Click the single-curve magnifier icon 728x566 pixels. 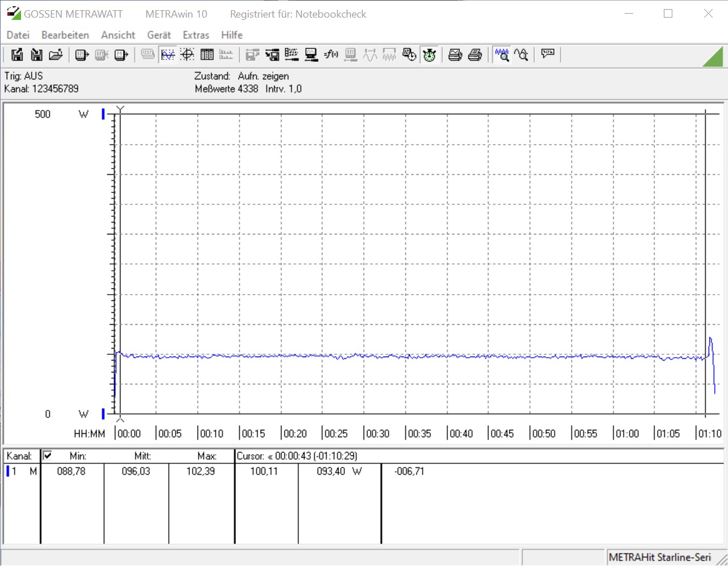click(521, 54)
